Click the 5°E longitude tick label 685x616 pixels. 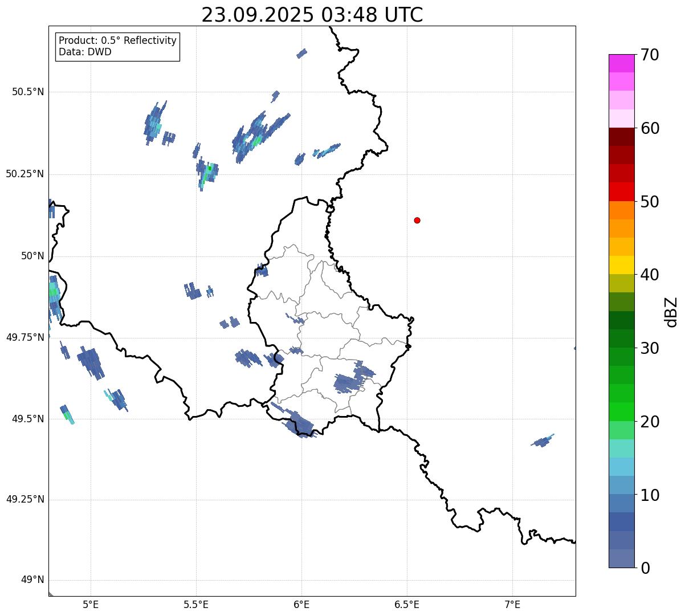click(x=91, y=604)
